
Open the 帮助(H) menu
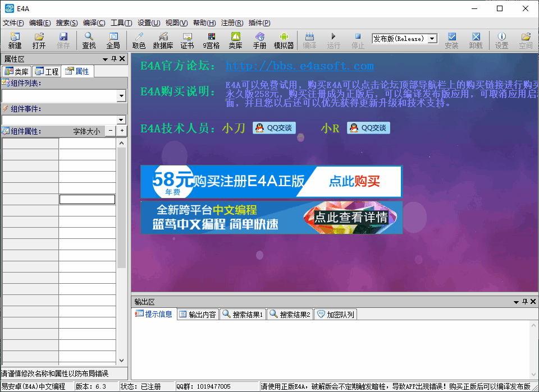[204, 23]
